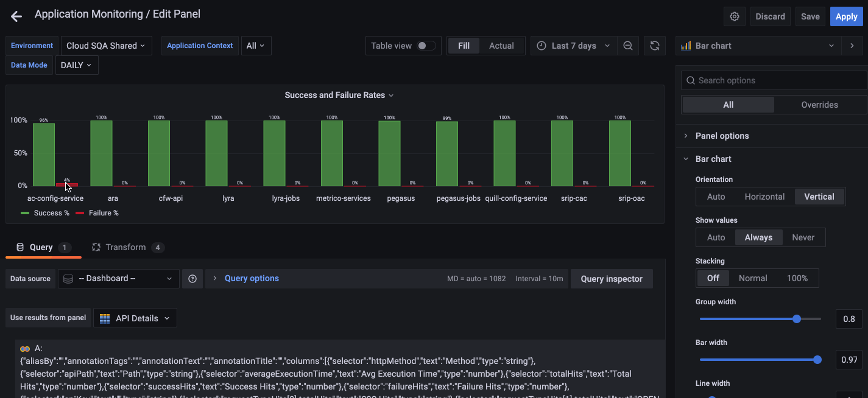
Task: Open the Overrides tab in the options pane
Action: pyautogui.click(x=819, y=104)
